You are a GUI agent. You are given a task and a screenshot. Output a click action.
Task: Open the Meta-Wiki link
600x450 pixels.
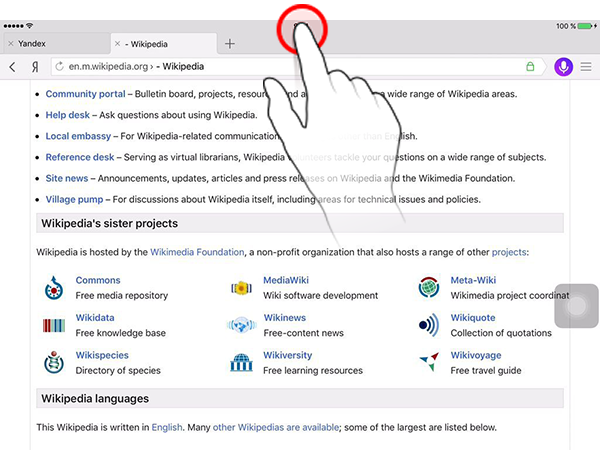click(473, 280)
